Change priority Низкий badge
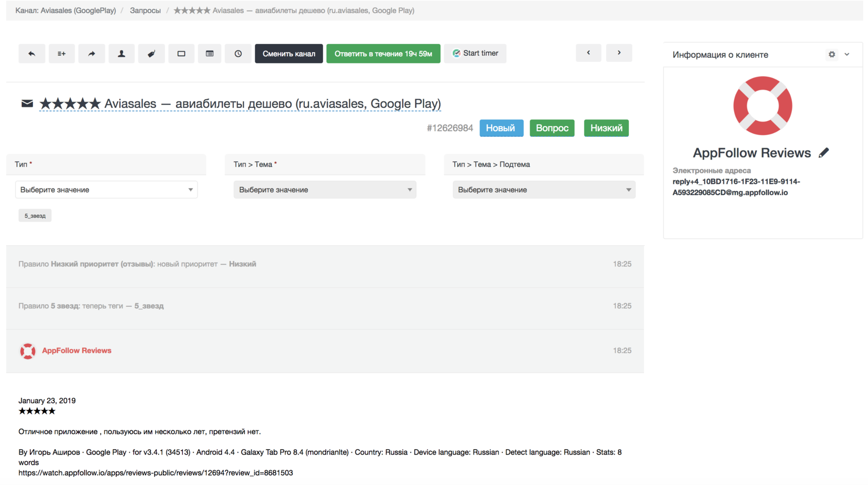 pos(606,128)
